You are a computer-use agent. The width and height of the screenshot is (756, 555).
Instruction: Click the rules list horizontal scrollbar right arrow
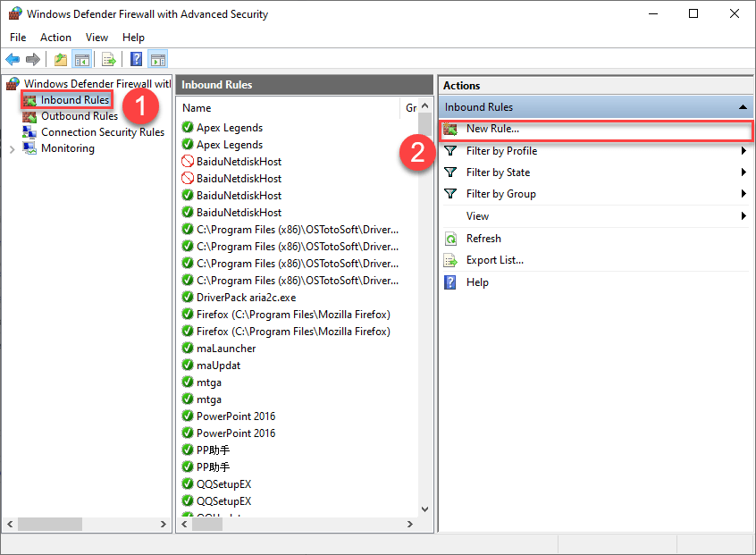pyautogui.click(x=410, y=524)
